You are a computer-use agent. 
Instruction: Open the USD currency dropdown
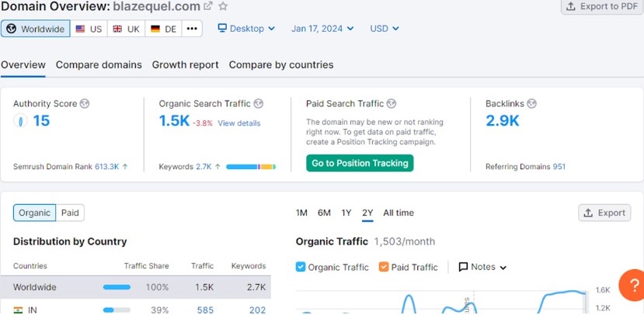coord(384,28)
